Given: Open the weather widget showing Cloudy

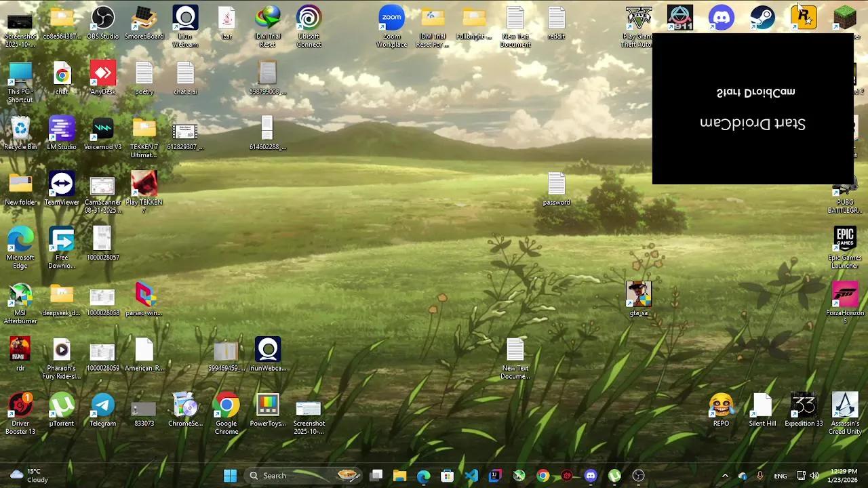Looking at the screenshot, I should click(28, 476).
